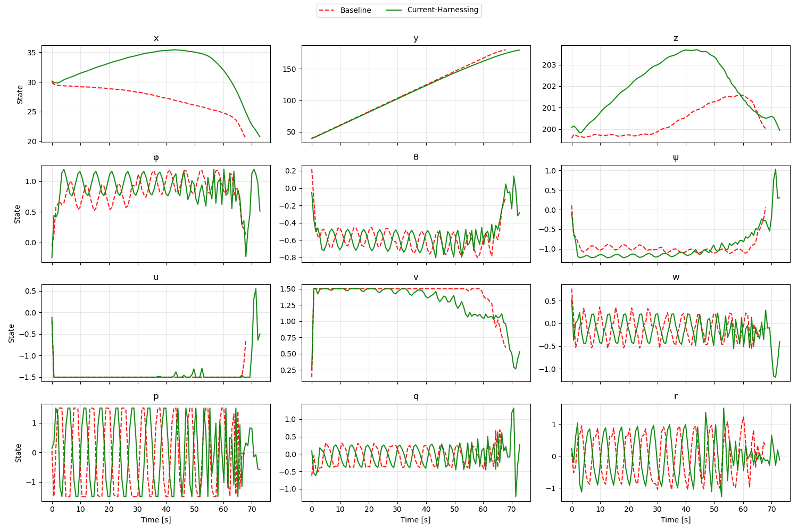The width and height of the screenshot is (798, 532).
Task: Click the 'State' axis label of p plot
Action: [18, 453]
